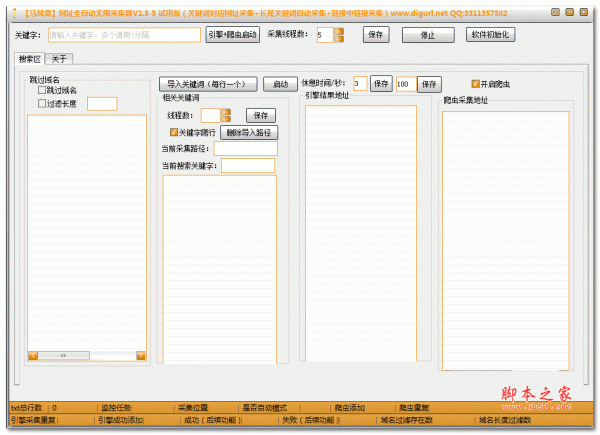Switch to the 关于 tab
This screenshot has width=600, height=435.
pyautogui.click(x=60, y=59)
